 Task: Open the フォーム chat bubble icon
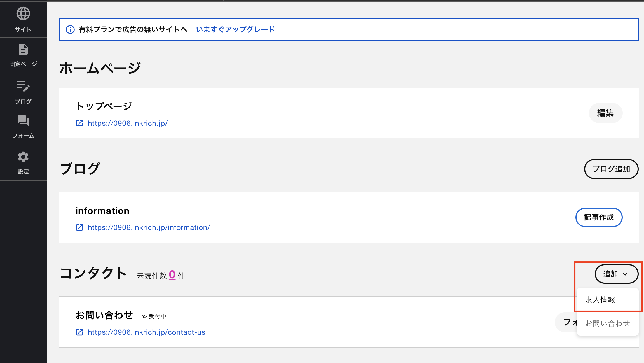click(23, 121)
